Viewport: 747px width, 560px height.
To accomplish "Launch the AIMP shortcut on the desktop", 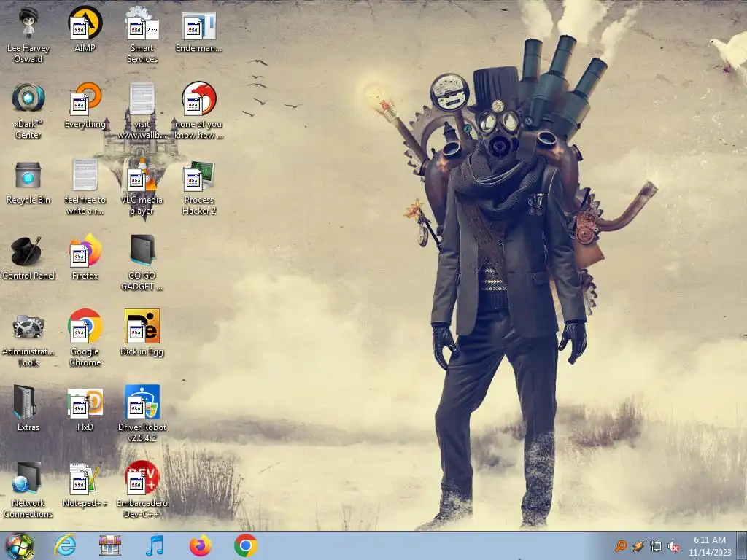I will [85, 29].
